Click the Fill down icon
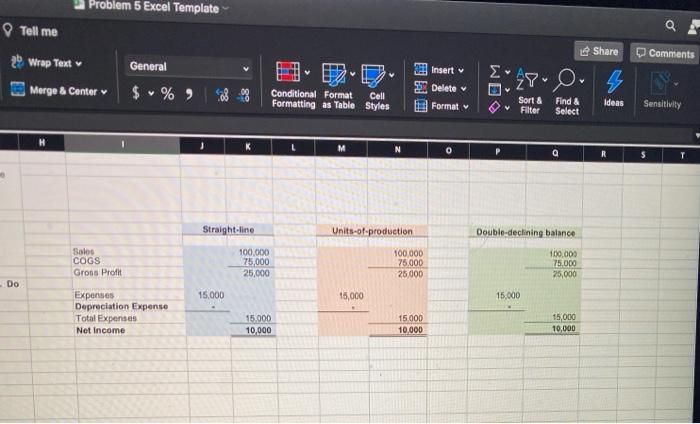Viewport: 700px width, 424px height. point(495,89)
